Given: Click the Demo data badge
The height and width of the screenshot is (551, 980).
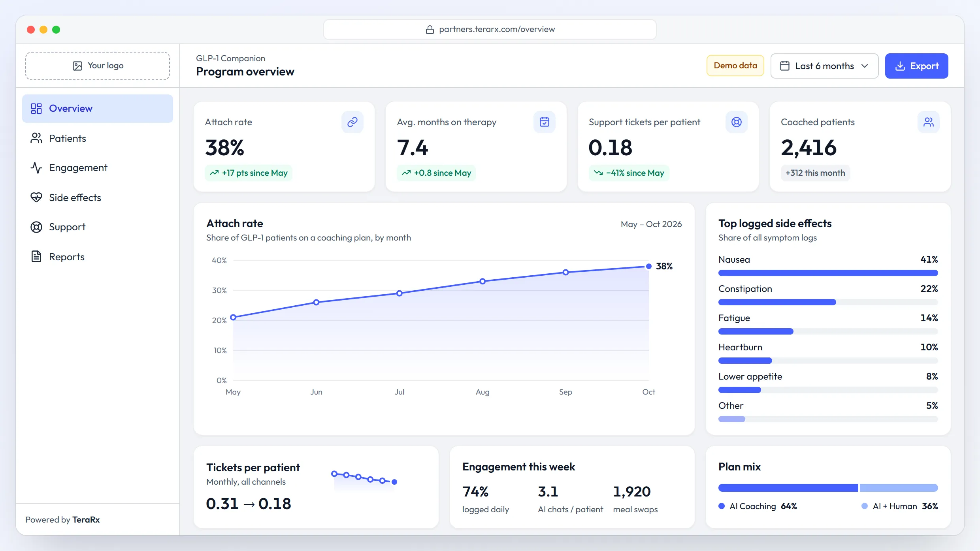Looking at the screenshot, I should click(735, 66).
